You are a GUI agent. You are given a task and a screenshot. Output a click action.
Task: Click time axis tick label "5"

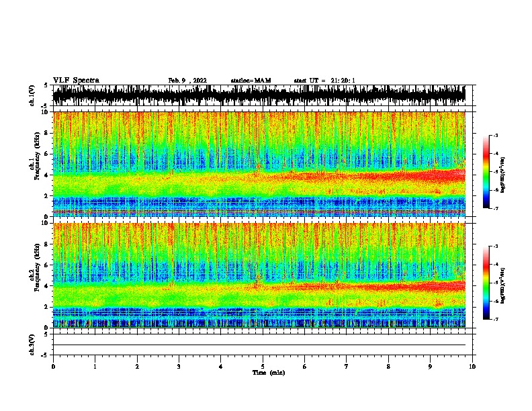(263, 367)
